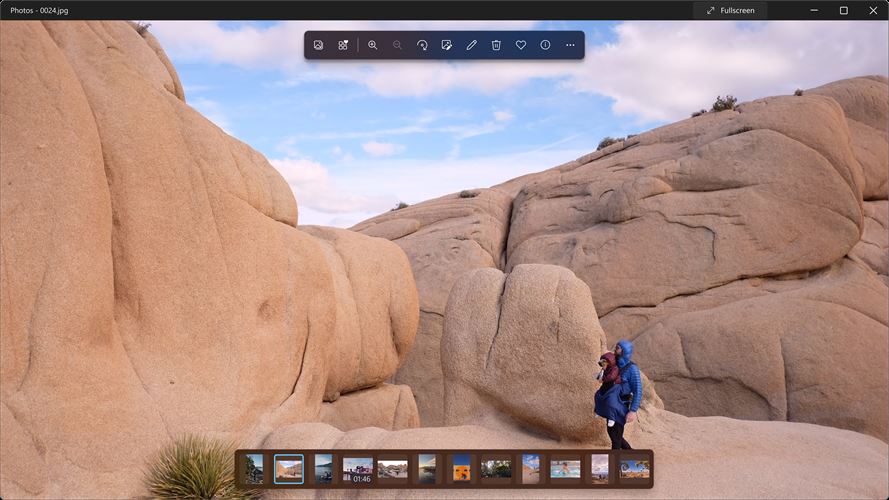Open the orange building blue sky thumbnail
Viewport: 889px width, 500px height.
tap(462, 469)
